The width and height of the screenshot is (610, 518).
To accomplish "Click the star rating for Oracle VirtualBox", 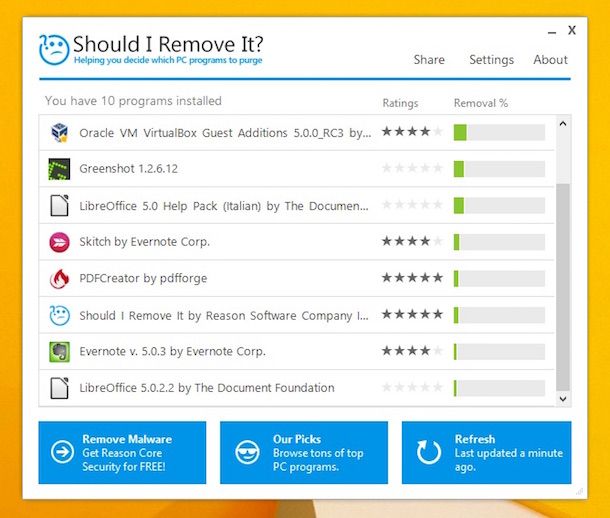I will click(x=412, y=131).
